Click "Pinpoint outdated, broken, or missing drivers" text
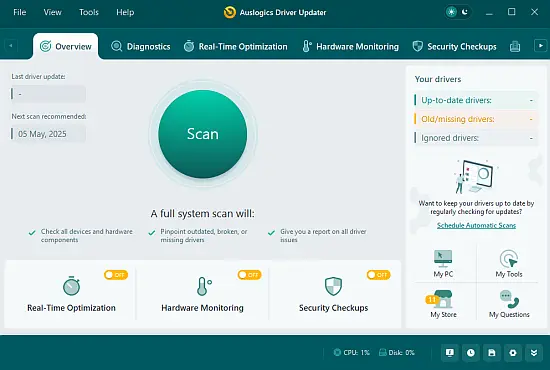This screenshot has width=550, height=370. click(x=204, y=236)
